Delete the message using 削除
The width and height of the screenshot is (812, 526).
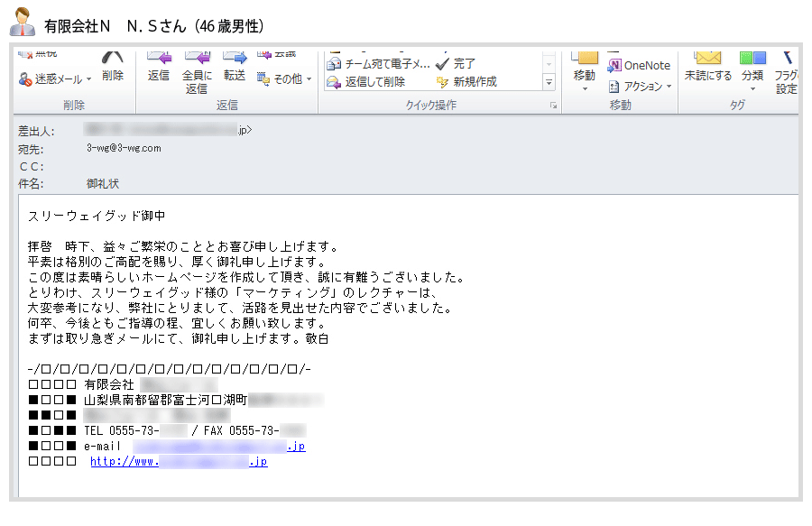click(113, 67)
